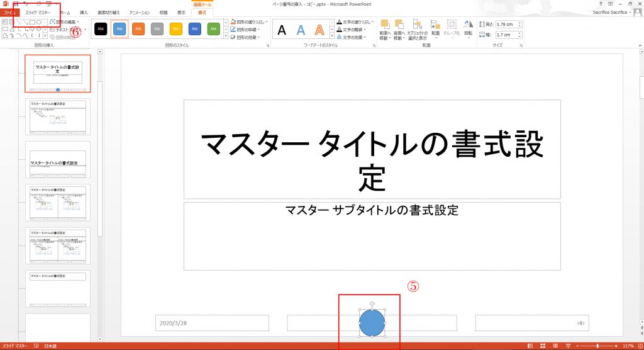
Task: Open サイズ group dialog launcher
Action: (x=521, y=46)
